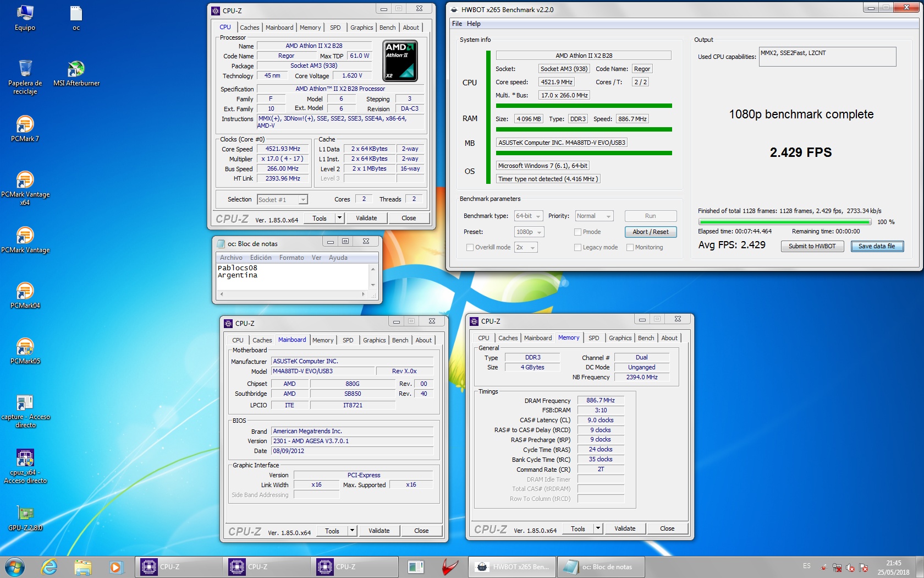This screenshot has width=924, height=578.
Task: Launch MSI Afterburner desktop shortcut
Action: pyautogui.click(x=76, y=73)
